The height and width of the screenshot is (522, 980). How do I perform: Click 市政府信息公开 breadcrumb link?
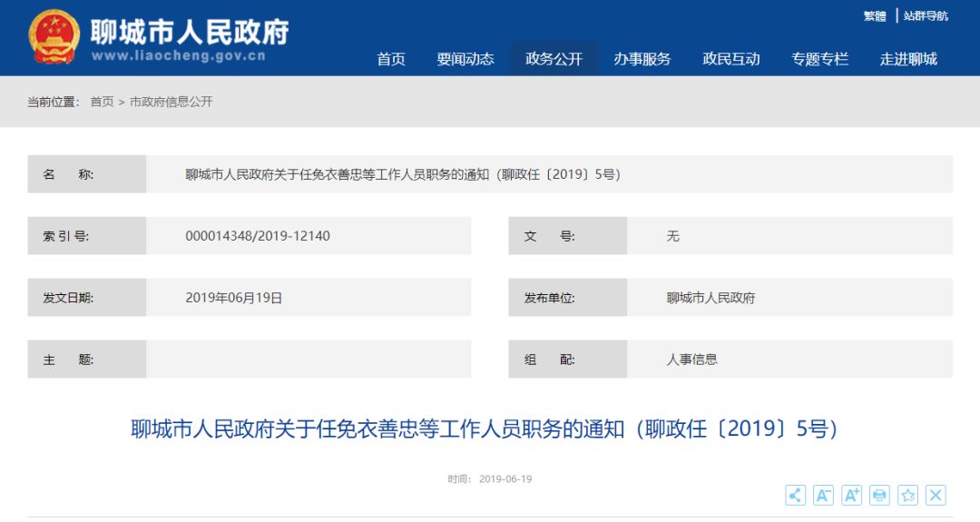pyautogui.click(x=171, y=102)
